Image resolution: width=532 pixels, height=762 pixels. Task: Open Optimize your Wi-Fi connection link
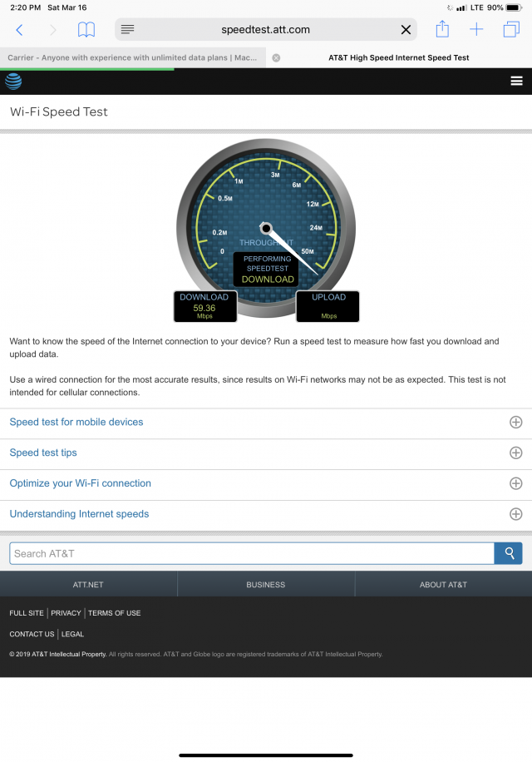point(80,483)
